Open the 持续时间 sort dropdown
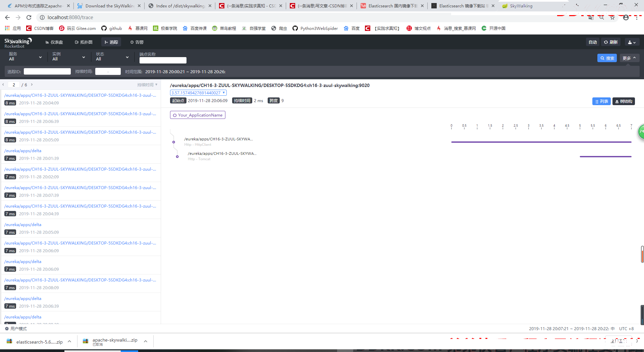Viewport: 644px width, 352px height. pyautogui.click(x=147, y=85)
